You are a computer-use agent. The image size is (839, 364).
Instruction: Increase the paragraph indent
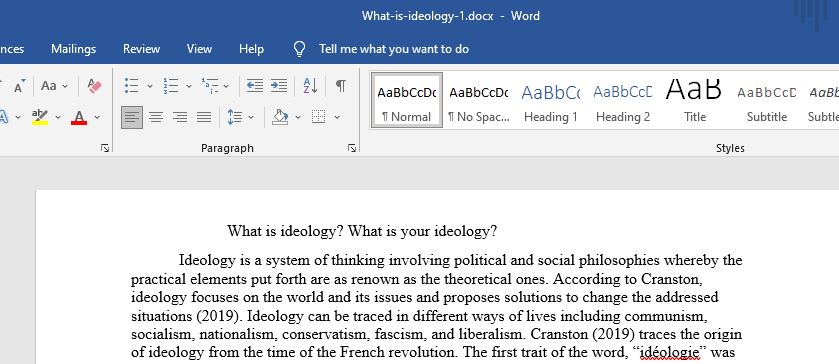click(x=279, y=86)
